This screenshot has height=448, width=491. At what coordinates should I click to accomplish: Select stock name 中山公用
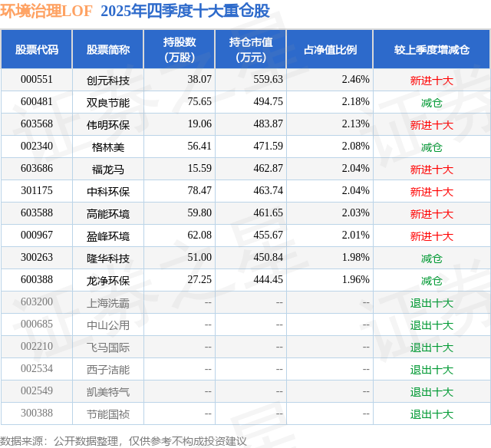pos(108,325)
